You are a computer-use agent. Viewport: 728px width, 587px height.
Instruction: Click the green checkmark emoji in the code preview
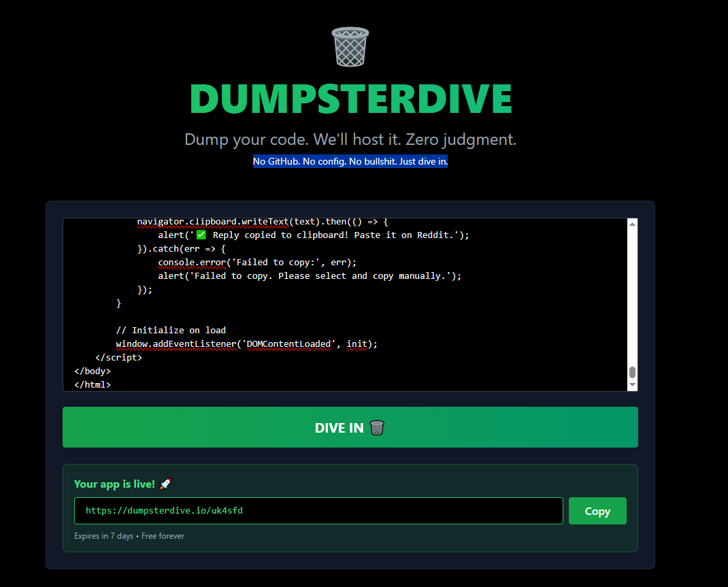tap(199, 234)
